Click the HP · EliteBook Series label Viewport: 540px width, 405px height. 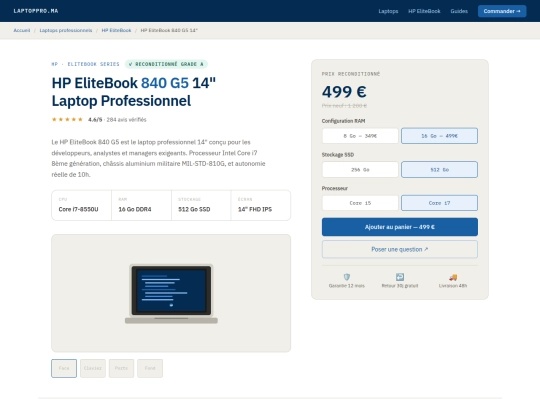[85, 64]
